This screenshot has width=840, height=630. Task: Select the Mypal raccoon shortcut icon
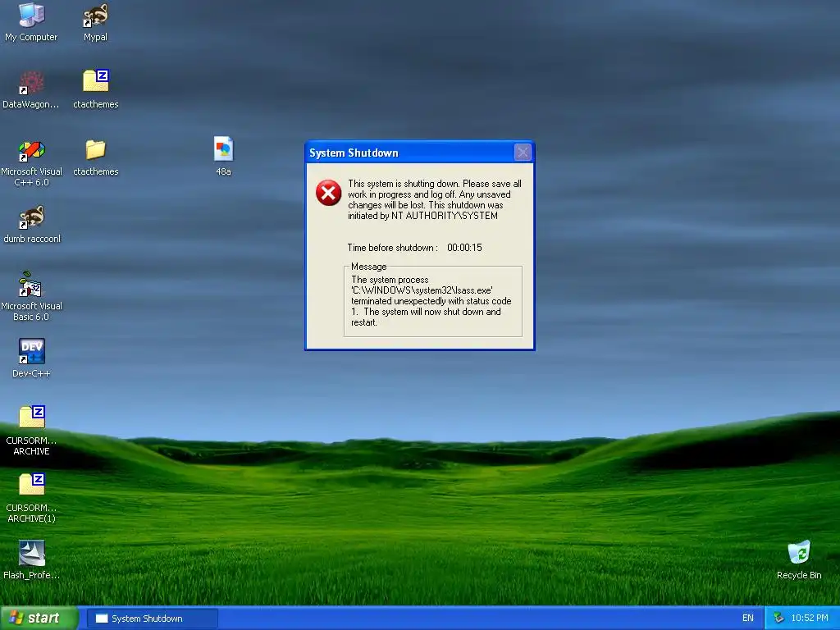(x=95, y=15)
